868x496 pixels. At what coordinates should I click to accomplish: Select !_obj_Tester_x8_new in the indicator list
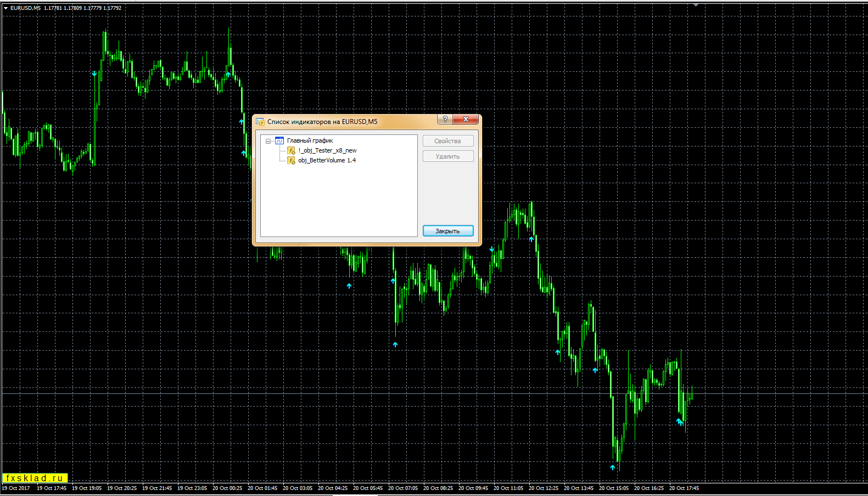(327, 150)
